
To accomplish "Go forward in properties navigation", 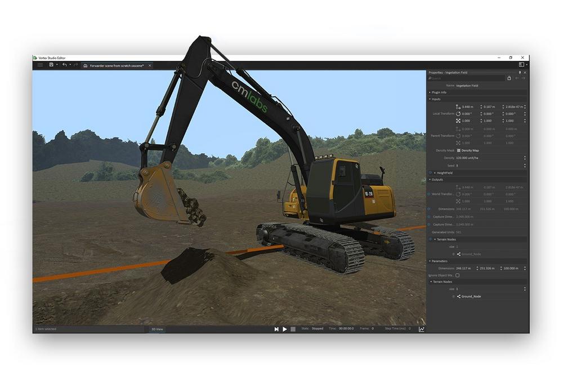I will click(524, 78).
